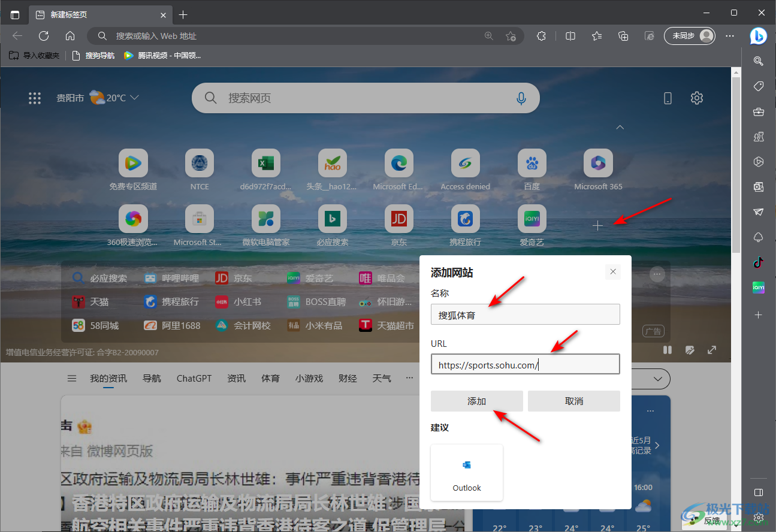776x532 pixels.
Task: Open a new browser tab plus
Action: click(x=183, y=14)
